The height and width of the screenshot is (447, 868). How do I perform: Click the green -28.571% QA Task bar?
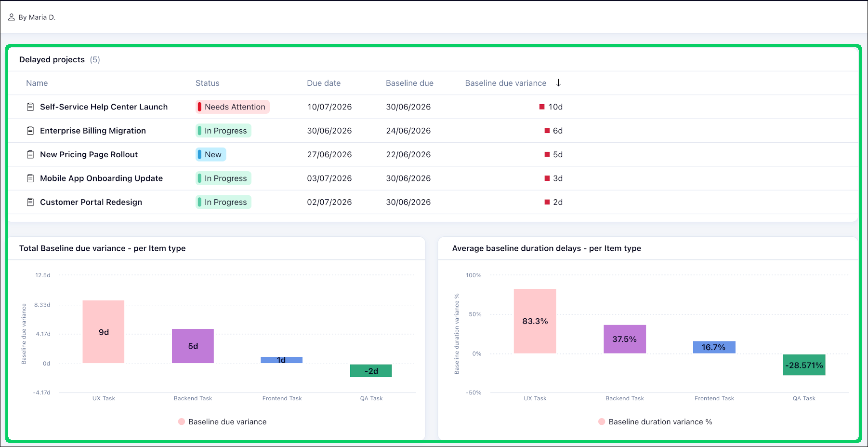tap(804, 365)
